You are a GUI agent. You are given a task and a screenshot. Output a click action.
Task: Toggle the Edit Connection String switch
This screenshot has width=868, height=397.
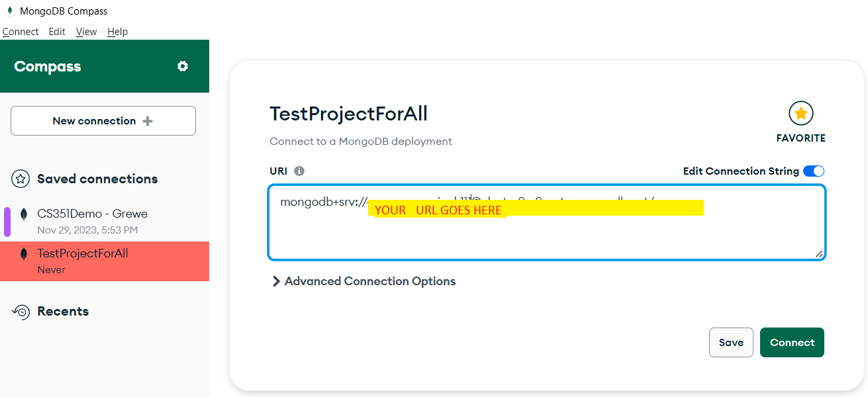pyautogui.click(x=813, y=171)
